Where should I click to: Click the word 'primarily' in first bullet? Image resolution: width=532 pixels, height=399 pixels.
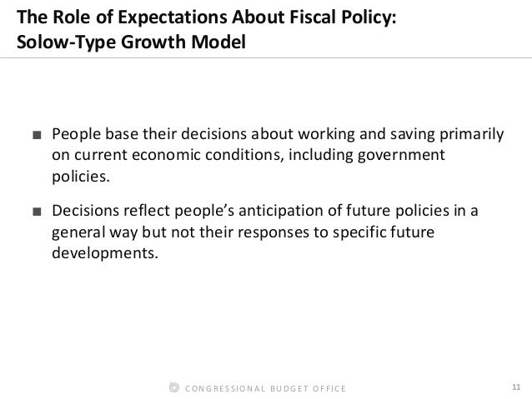[x=472, y=135]
